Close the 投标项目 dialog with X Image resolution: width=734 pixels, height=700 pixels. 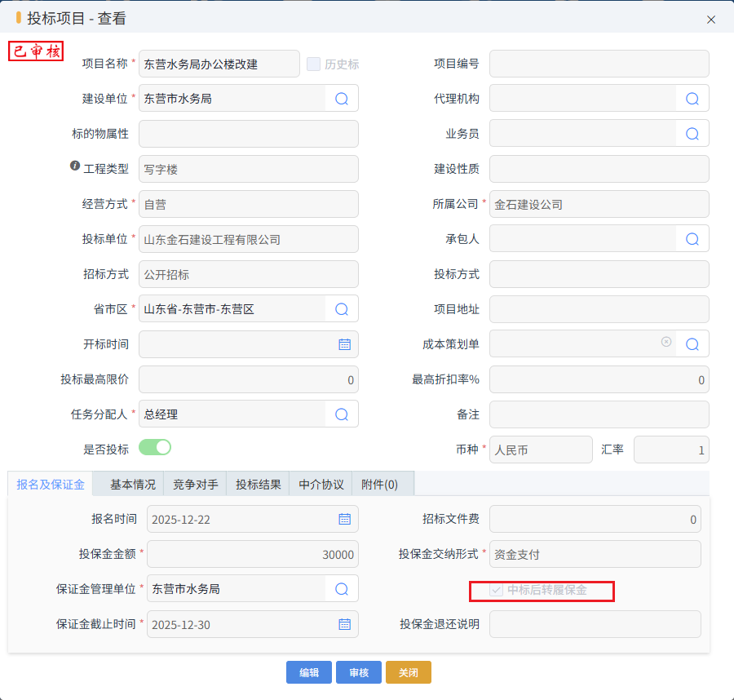click(711, 20)
